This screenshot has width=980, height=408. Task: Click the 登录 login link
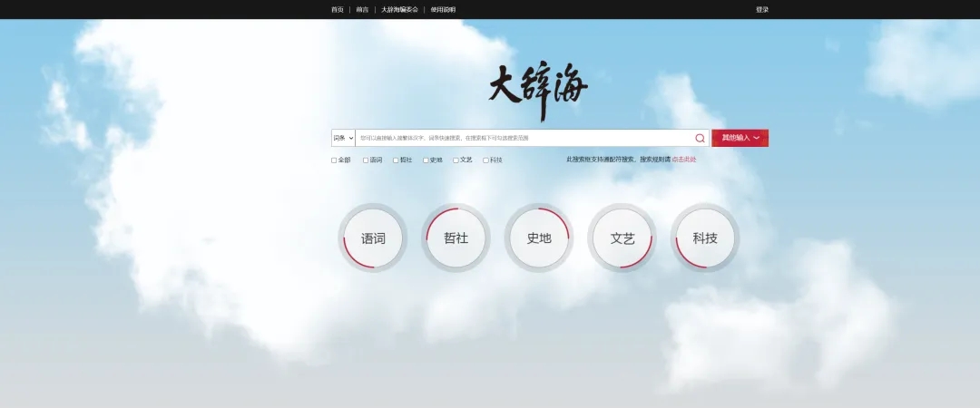click(762, 10)
